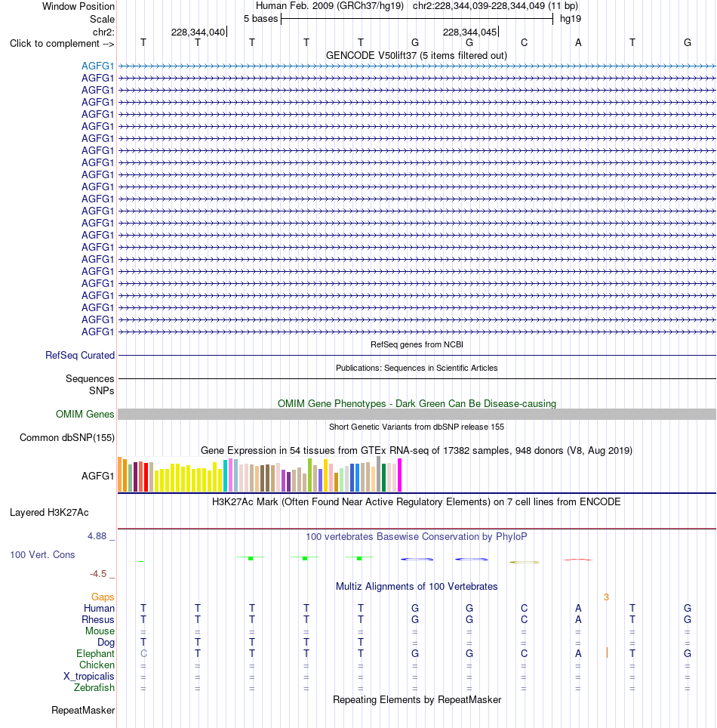Open the 'H3K27Ac Mark' ENCODE track title
The width and height of the screenshot is (717, 728).
[417, 502]
